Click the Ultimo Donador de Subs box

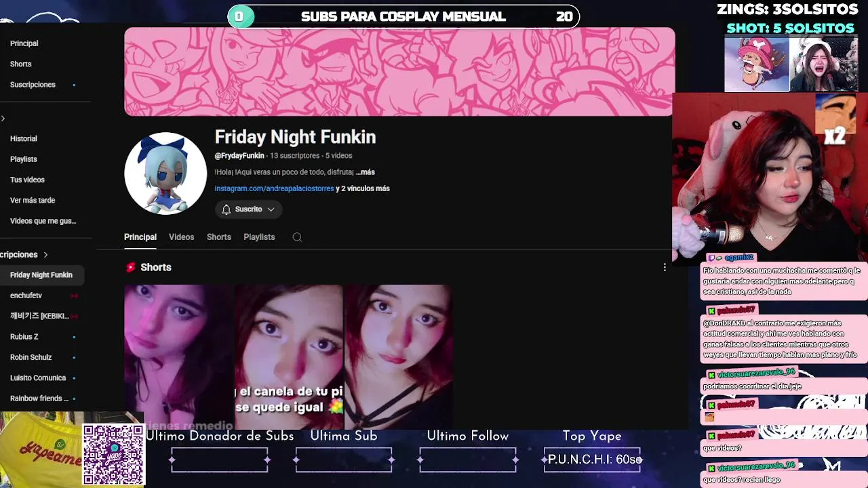220,460
